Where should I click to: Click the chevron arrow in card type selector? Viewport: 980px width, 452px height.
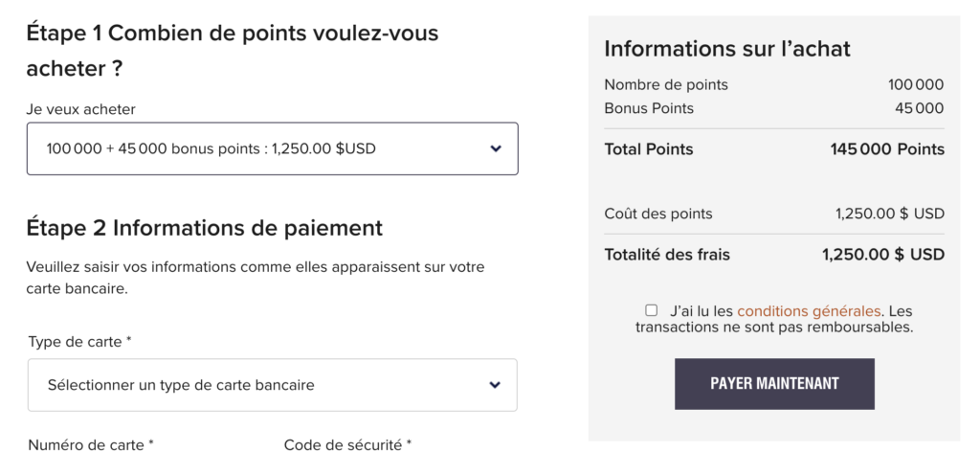click(495, 385)
